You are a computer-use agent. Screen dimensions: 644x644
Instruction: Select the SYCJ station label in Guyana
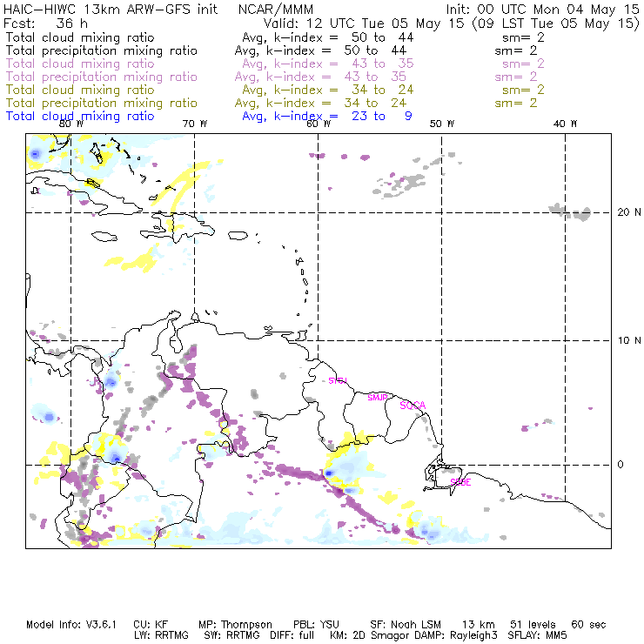pos(337,380)
